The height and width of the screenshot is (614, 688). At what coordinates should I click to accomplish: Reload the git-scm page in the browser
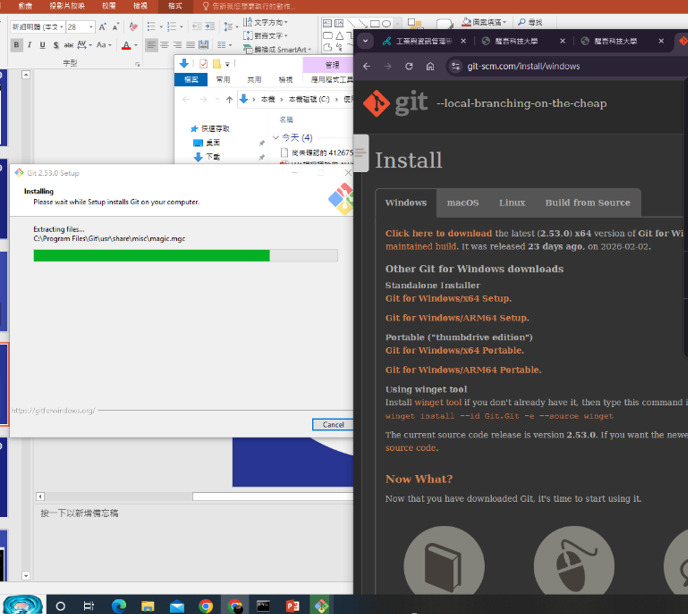click(x=409, y=66)
